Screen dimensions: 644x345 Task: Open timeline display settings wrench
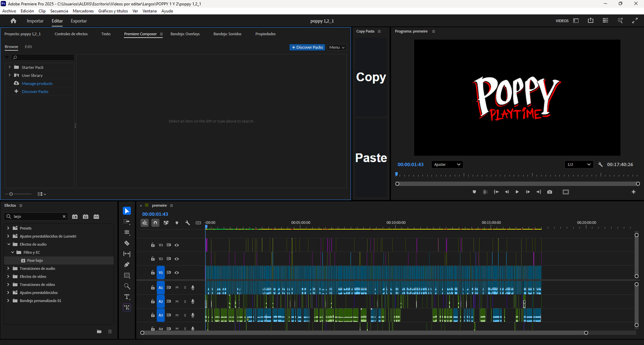[x=187, y=223]
